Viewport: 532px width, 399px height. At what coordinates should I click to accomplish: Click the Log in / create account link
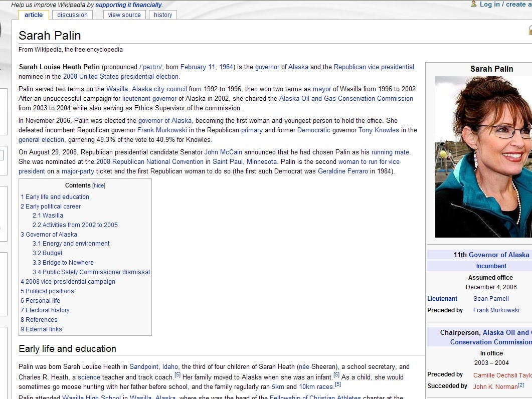coord(505,5)
